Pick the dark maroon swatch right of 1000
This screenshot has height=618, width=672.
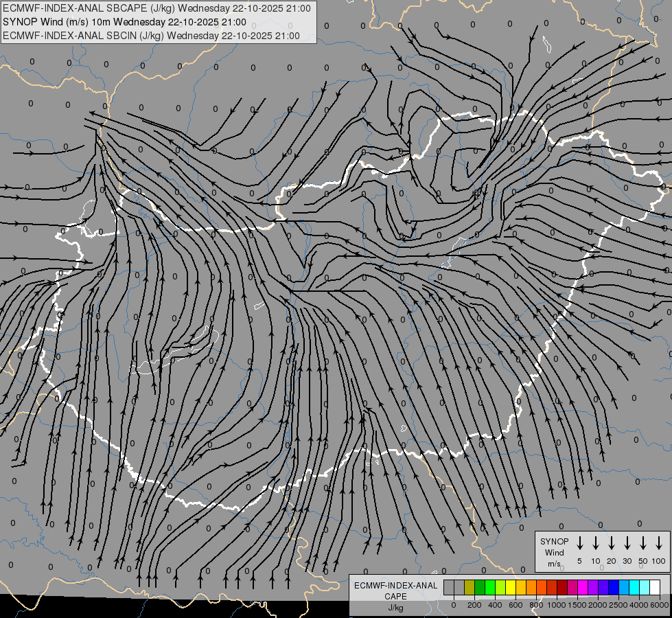coord(562,587)
